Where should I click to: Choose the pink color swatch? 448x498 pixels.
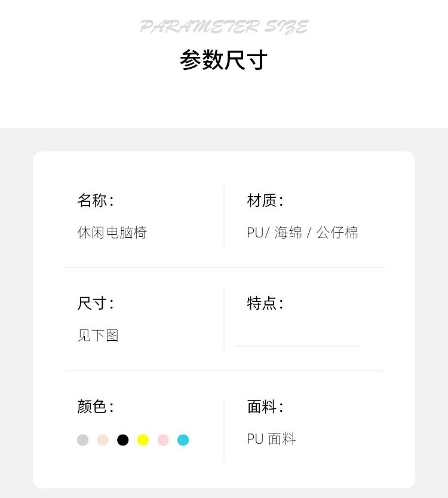coord(163,440)
